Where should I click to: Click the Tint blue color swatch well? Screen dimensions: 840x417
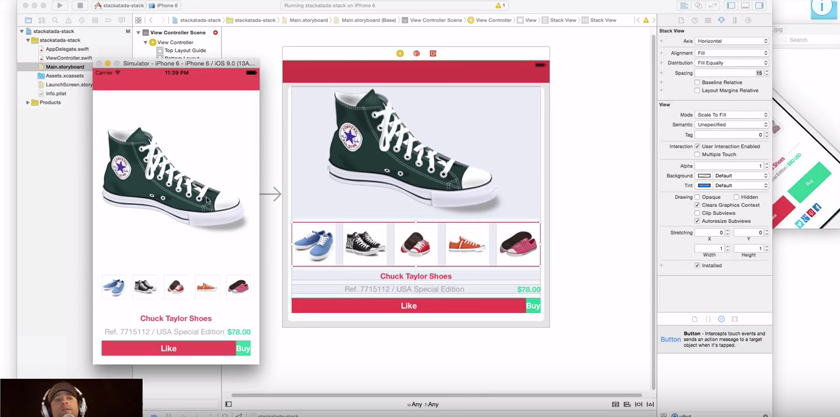704,185
